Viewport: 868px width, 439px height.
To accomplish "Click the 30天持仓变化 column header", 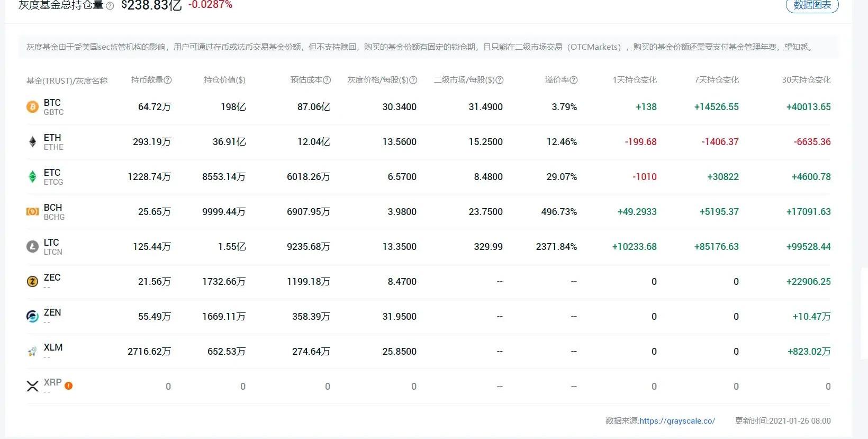I will tap(806, 80).
